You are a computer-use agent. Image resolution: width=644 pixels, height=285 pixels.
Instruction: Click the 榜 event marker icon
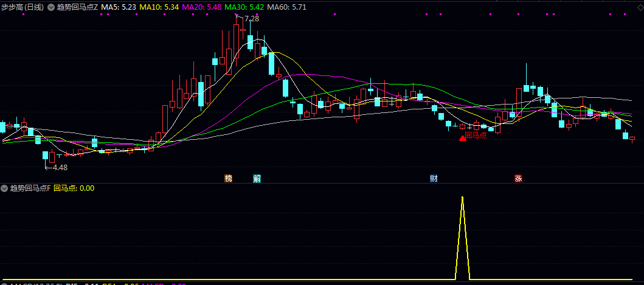pyautogui.click(x=229, y=179)
